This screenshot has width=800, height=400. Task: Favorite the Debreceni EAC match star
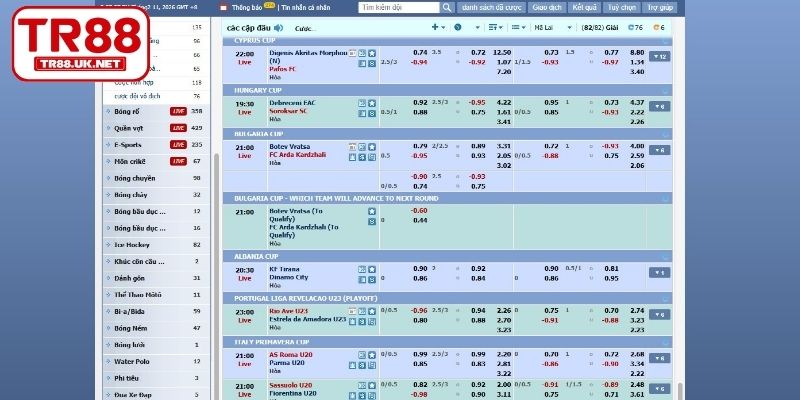click(x=372, y=103)
